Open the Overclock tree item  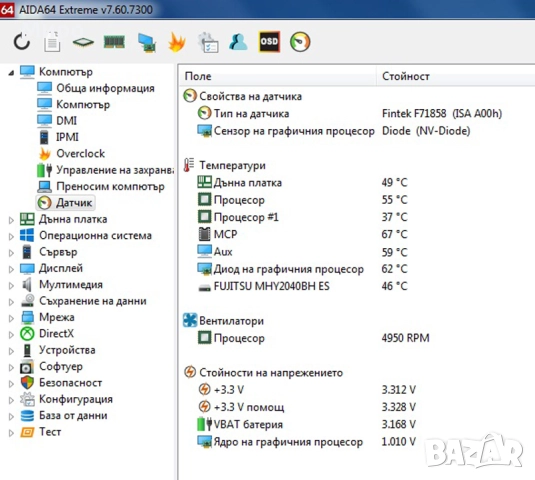71,154
